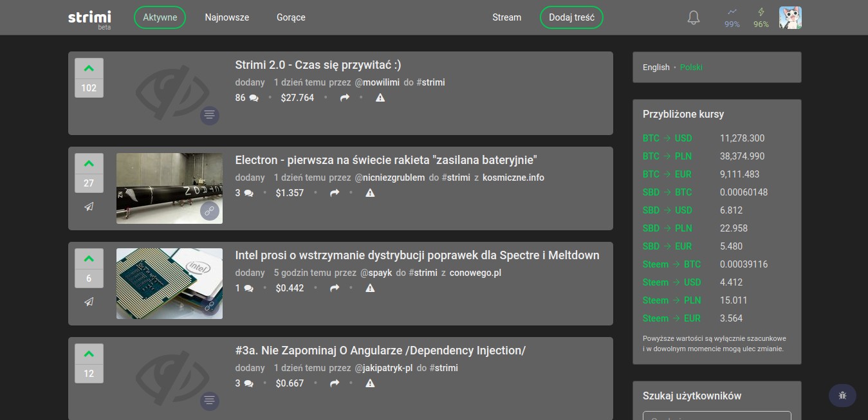This screenshot has width=868, height=420.
Task: Open the Stream page
Action: (x=507, y=17)
